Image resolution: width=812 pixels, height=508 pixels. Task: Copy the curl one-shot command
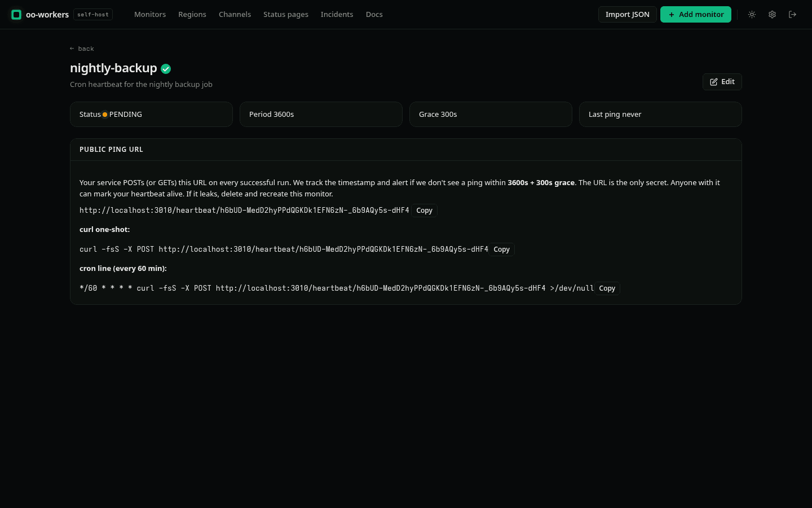click(x=501, y=249)
